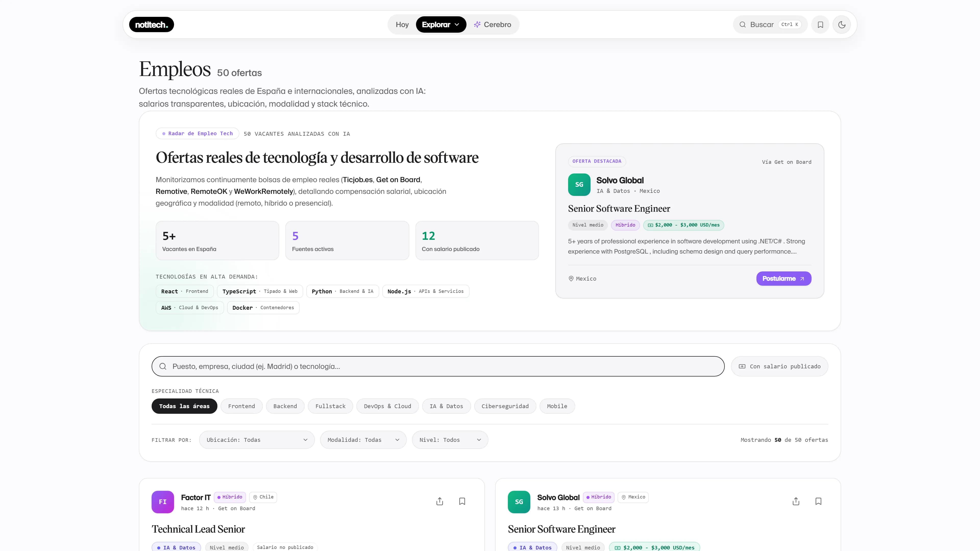Share the Factor IT job card
The width and height of the screenshot is (980, 551).
(440, 501)
